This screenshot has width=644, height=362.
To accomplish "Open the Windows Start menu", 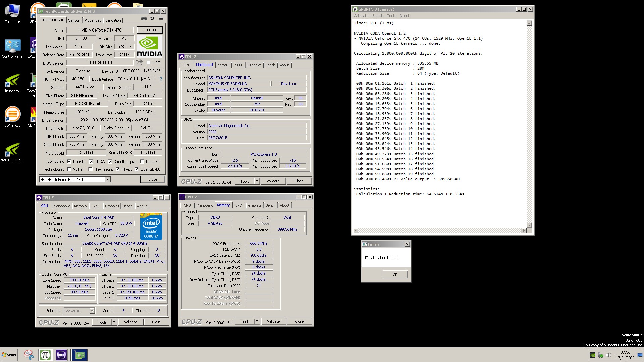I will pos(9,355).
